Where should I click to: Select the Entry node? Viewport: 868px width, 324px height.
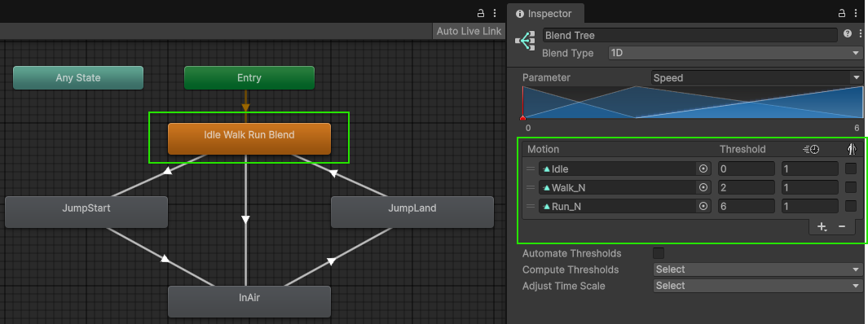pos(249,78)
